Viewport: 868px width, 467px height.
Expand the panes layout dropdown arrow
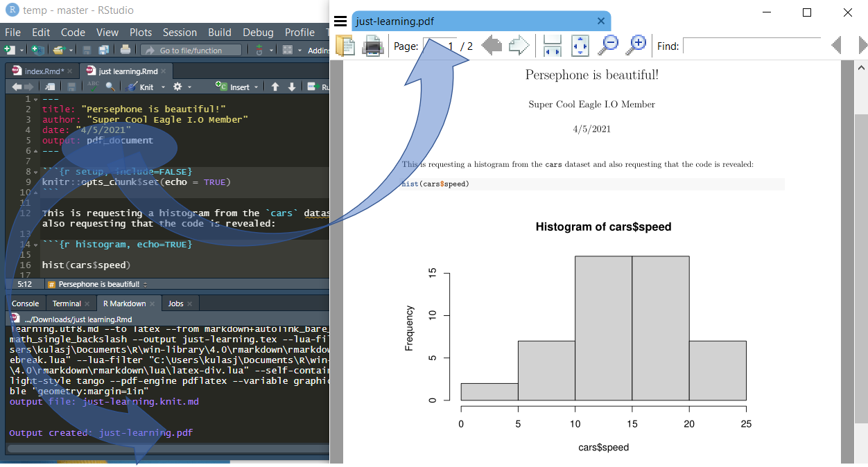(x=300, y=50)
